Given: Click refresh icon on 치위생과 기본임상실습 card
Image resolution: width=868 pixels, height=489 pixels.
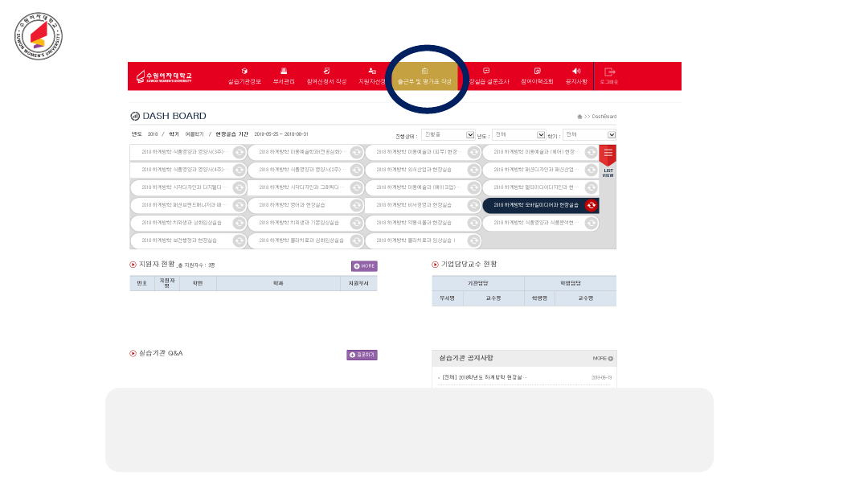Looking at the screenshot, I should pos(357,223).
